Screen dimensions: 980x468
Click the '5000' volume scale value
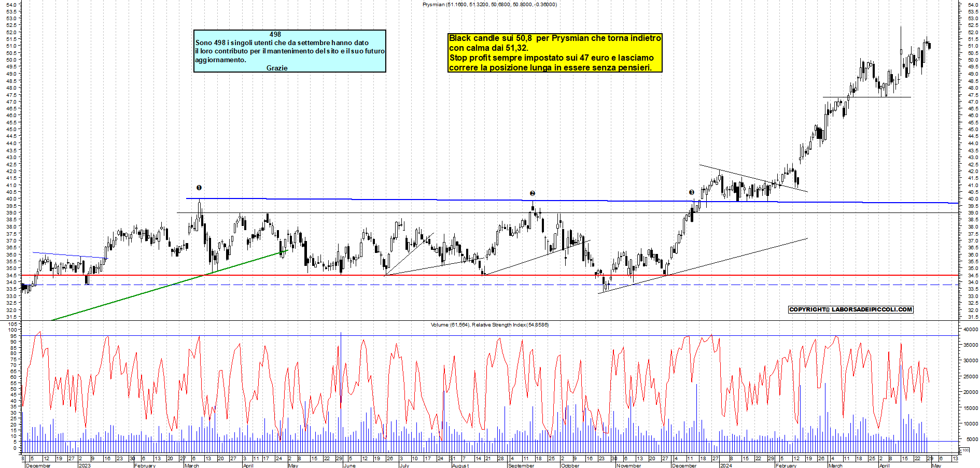click(x=972, y=439)
